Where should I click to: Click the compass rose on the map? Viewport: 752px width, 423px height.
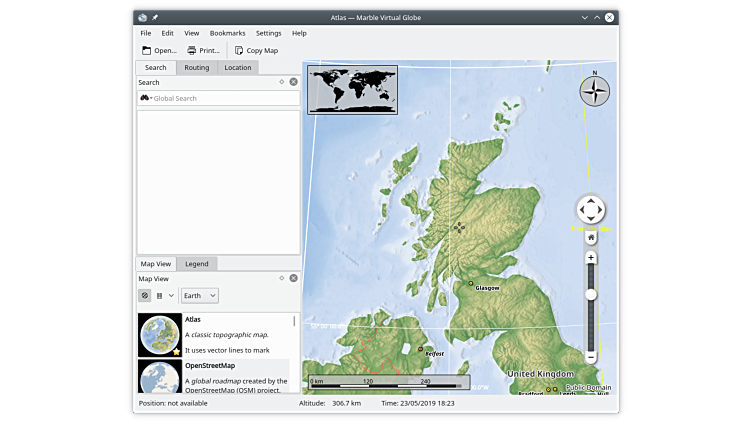[594, 91]
